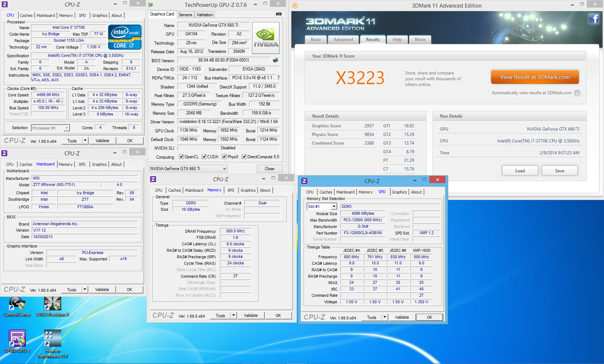Switch to Caches tab in the CPU-Z CPU window

[x=26, y=15]
